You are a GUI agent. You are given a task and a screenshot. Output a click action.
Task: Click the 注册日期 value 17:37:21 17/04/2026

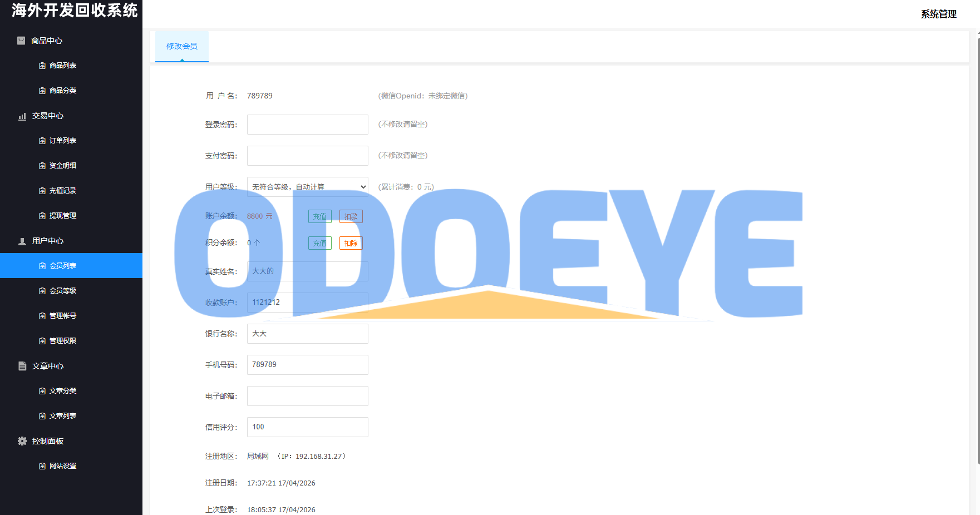pyautogui.click(x=281, y=483)
